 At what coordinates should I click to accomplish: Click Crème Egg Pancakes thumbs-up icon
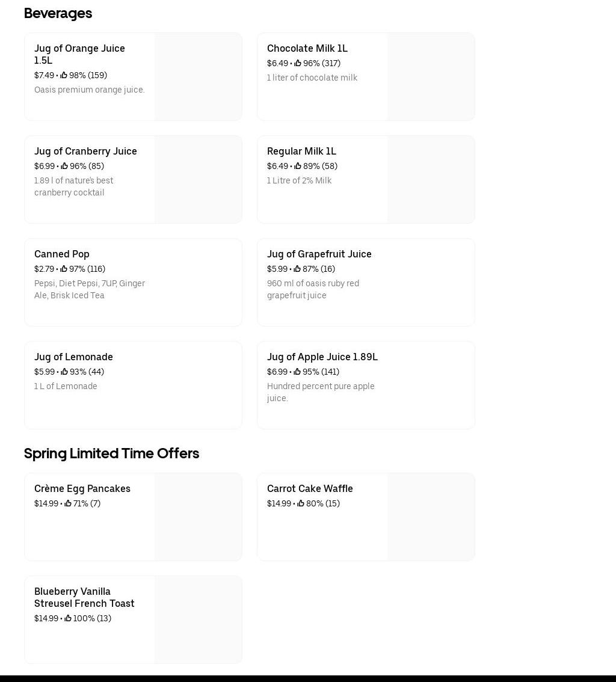68,503
